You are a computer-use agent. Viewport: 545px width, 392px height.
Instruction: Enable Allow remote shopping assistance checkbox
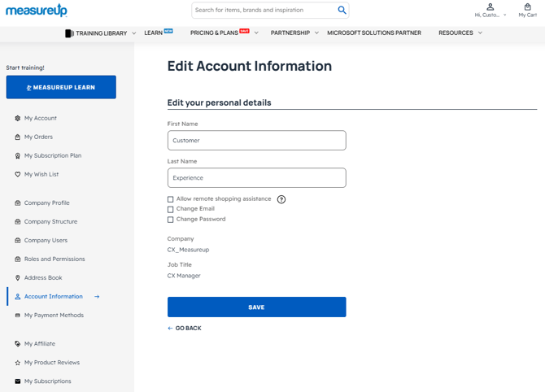[171, 199]
